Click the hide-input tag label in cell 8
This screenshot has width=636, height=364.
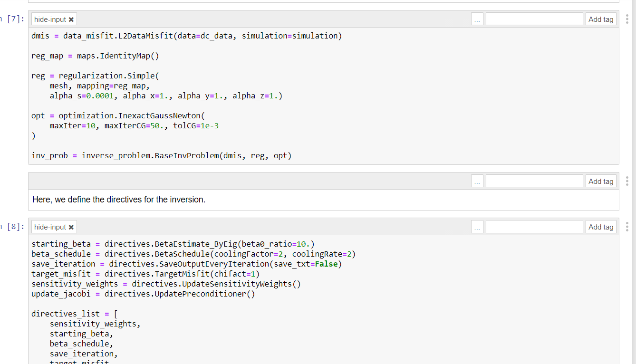(50, 227)
